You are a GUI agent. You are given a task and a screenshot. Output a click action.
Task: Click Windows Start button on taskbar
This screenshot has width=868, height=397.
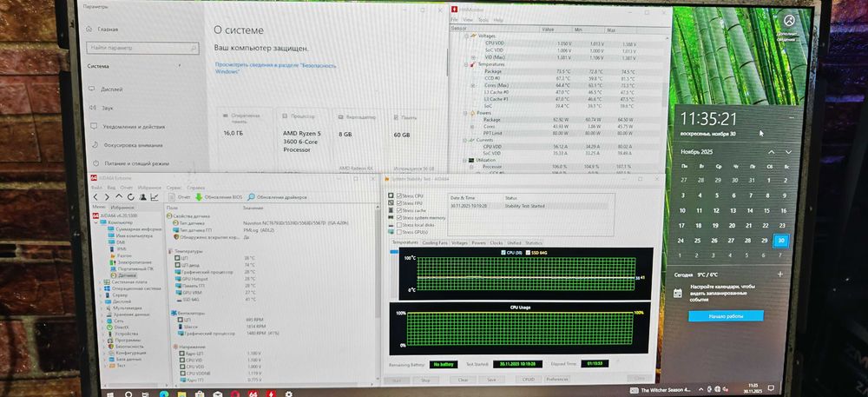109,394
